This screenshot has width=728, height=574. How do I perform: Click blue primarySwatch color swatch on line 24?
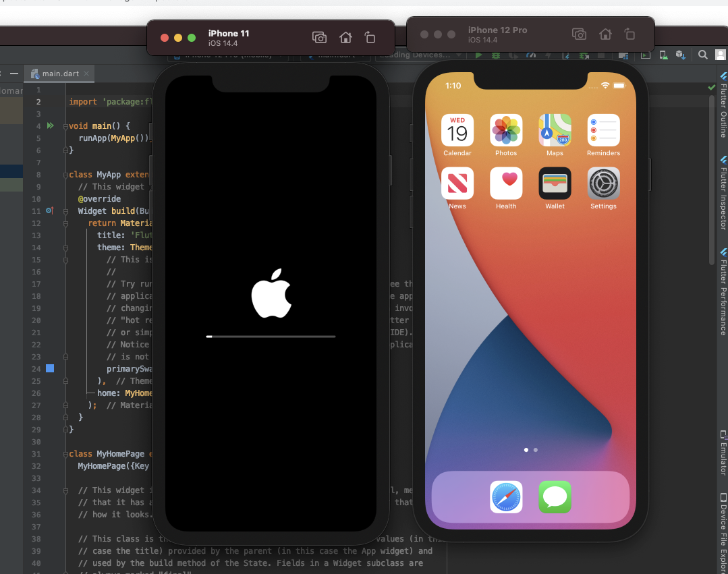[50, 368]
